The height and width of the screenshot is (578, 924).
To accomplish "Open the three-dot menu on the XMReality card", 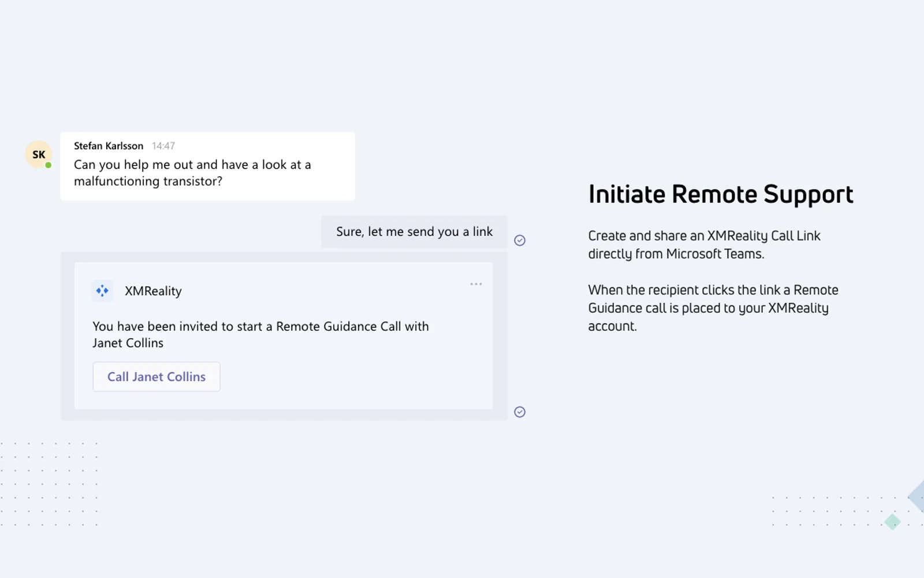I will [476, 284].
